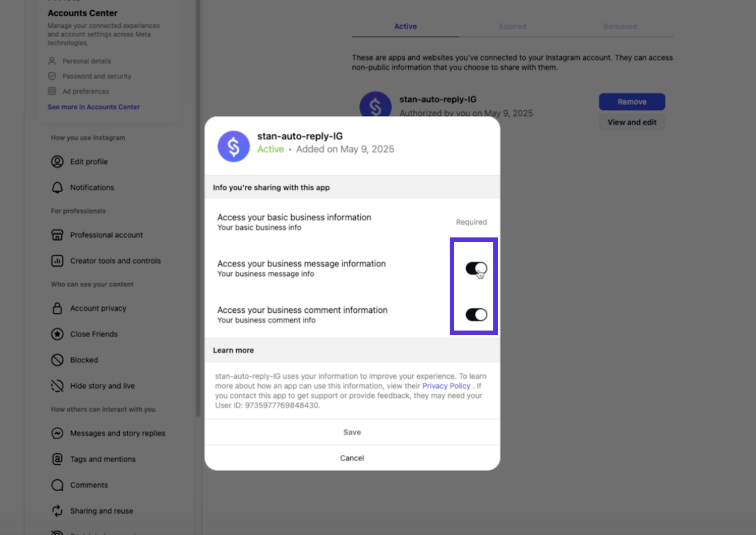
Task: Click the Password and security shield icon
Action: point(52,76)
